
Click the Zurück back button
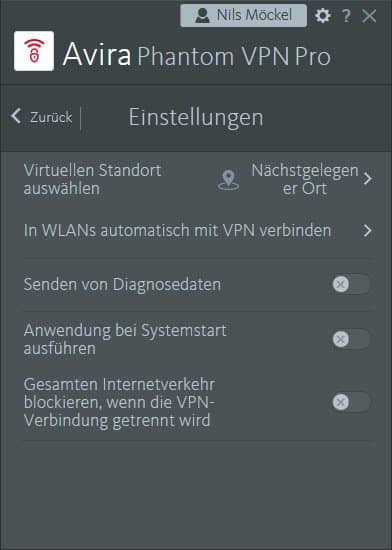(x=41, y=116)
